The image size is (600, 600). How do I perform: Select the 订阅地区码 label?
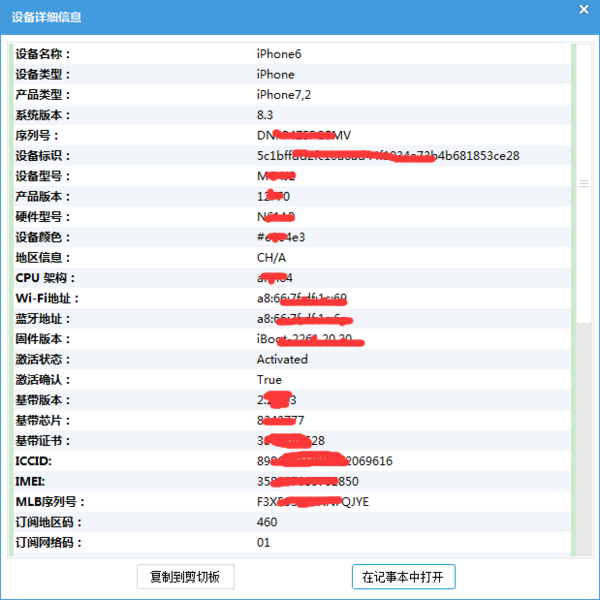tap(49, 522)
